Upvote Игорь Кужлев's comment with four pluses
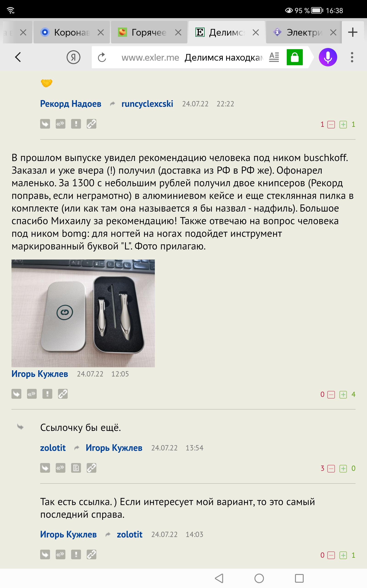 point(343,395)
